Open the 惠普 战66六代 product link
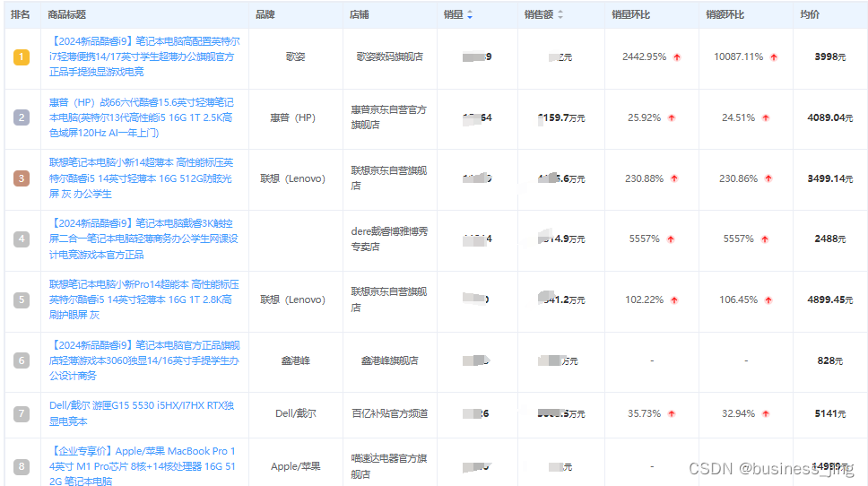This screenshot has width=868, height=486. (x=142, y=117)
